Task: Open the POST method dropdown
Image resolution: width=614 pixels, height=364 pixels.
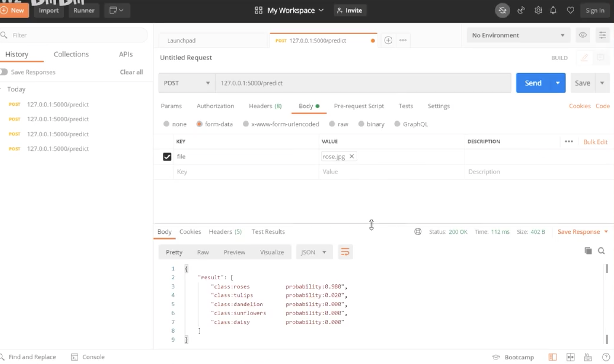Action: coord(187,83)
